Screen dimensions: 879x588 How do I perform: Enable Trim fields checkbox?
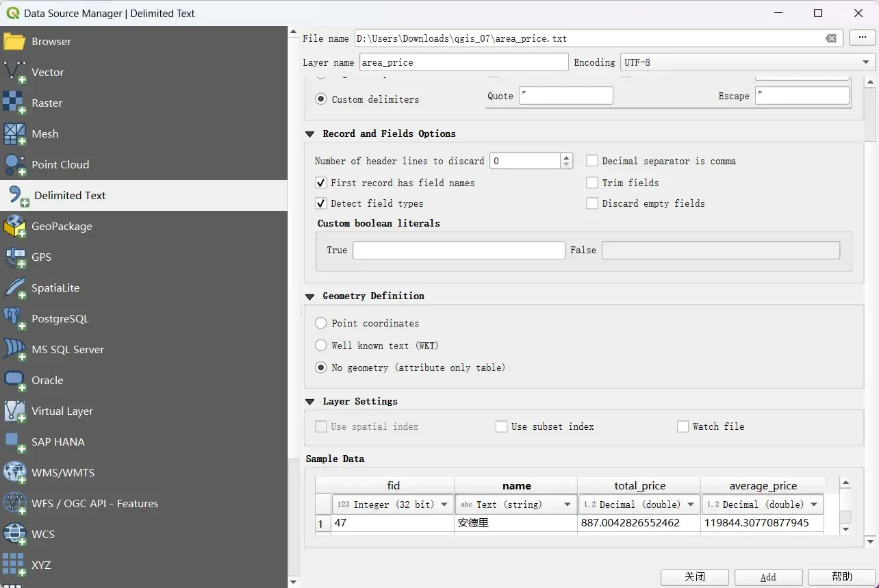pos(592,183)
